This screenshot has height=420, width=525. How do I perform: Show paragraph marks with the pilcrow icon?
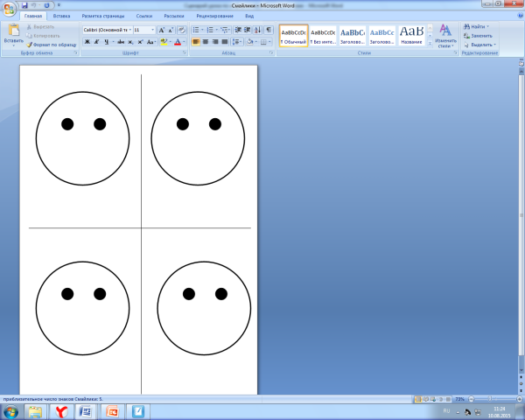(268, 30)
